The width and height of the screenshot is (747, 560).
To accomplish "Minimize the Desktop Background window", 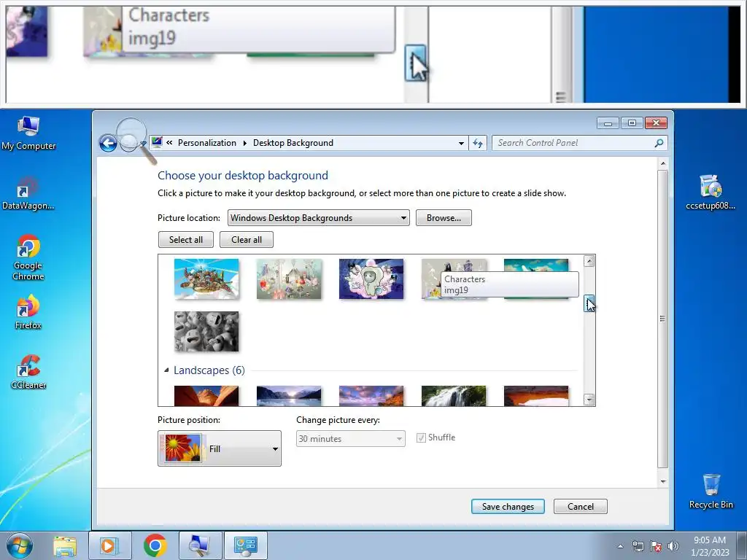I will [x=608, y=122].
